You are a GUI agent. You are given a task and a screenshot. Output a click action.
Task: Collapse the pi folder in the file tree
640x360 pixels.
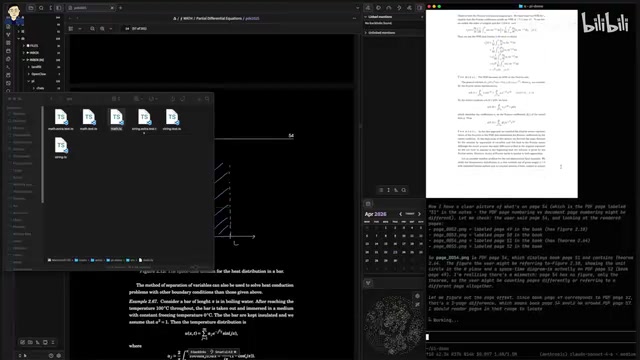[x=29, y=81]
